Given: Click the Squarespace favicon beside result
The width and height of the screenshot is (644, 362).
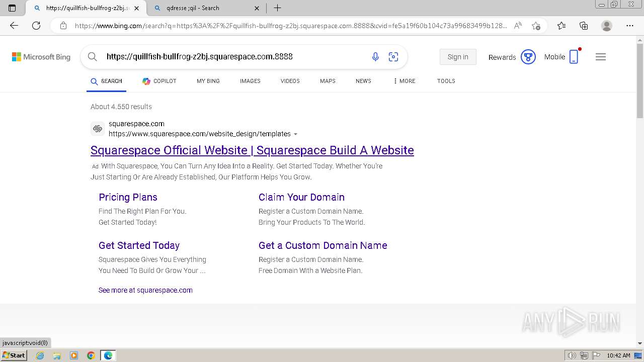Looking at the screenshot, I should [x=98, y=129].
